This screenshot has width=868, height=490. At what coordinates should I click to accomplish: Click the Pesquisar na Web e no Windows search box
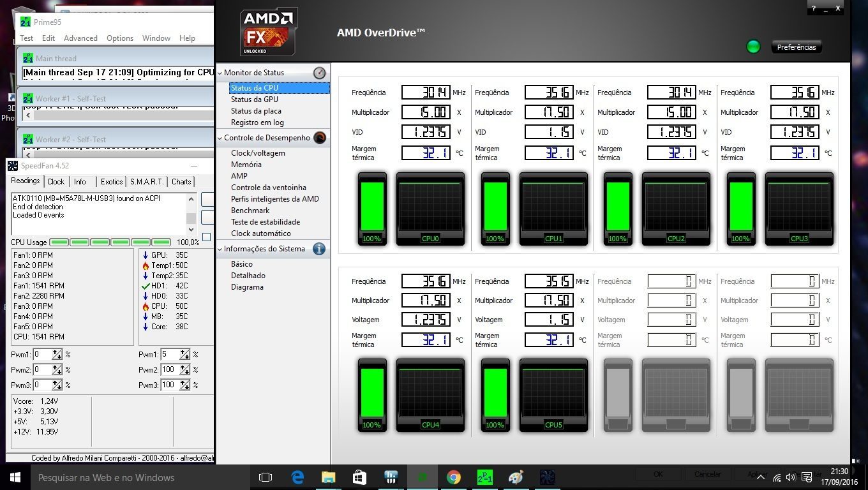click(139, 477)
